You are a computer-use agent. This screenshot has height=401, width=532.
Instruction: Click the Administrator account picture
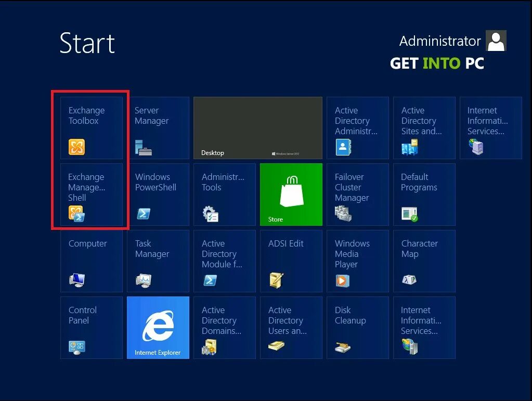coord(496,41)
